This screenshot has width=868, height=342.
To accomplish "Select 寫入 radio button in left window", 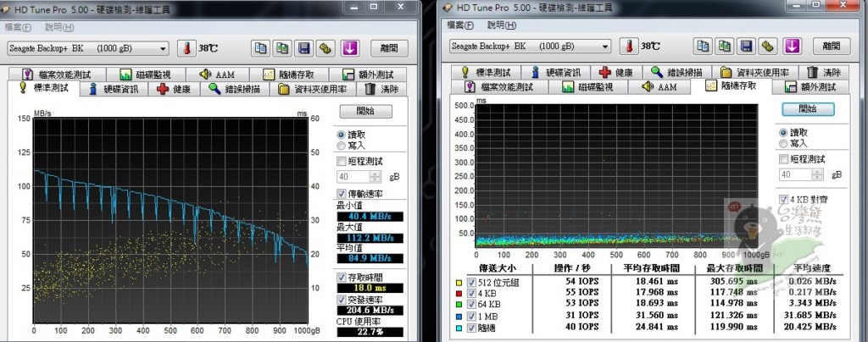I will tap(342, 145).
